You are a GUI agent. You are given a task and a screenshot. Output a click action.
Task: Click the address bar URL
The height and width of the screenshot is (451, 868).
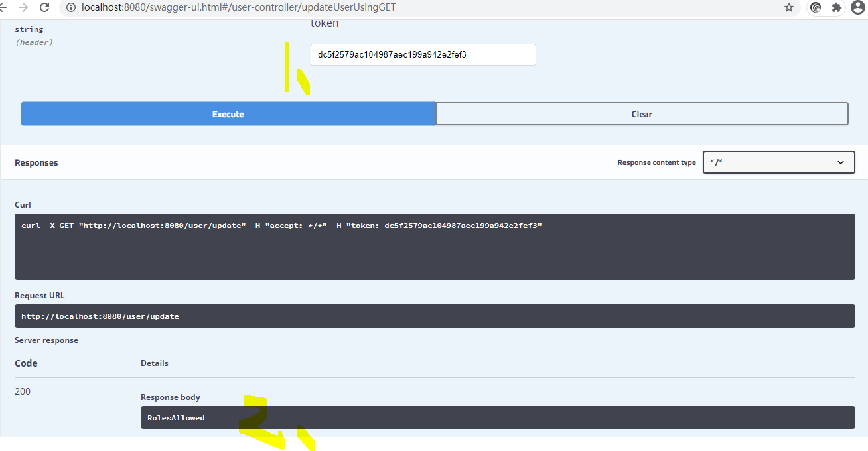point(239,7)
